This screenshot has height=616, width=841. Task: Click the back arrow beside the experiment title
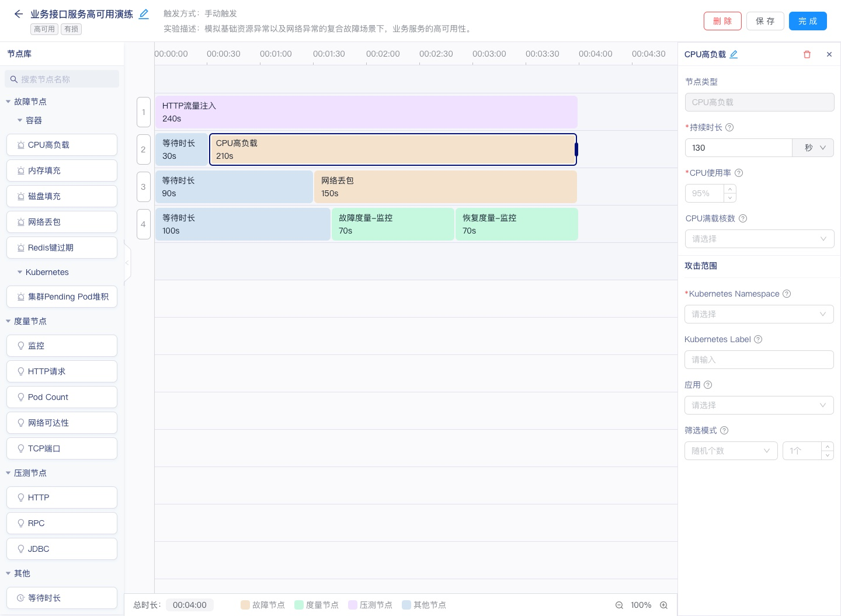[x=19, y=14]
